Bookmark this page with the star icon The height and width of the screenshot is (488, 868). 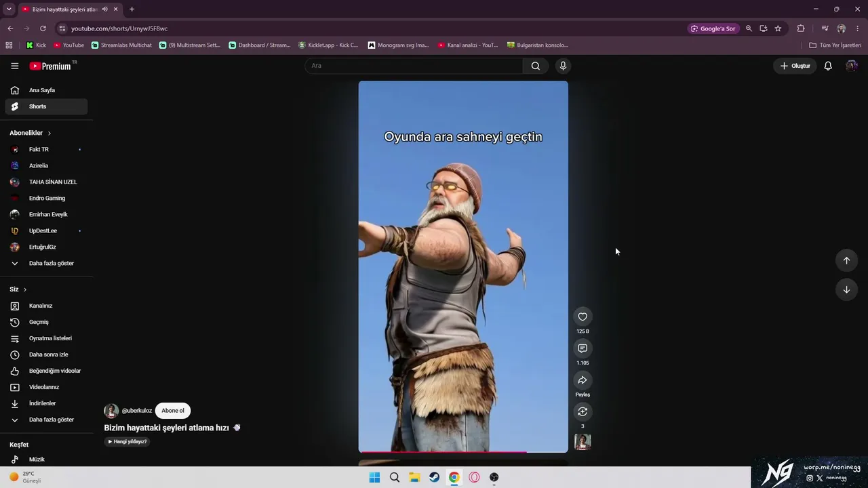[x=778, y=28]
